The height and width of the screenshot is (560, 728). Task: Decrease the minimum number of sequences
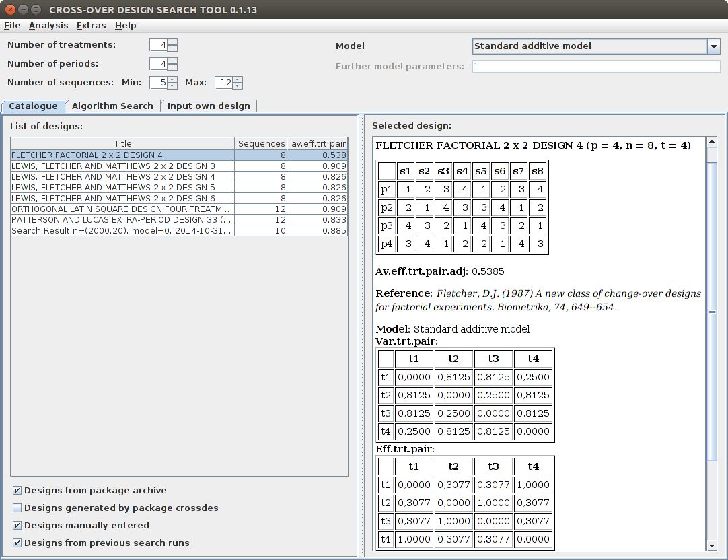(172, 85)
